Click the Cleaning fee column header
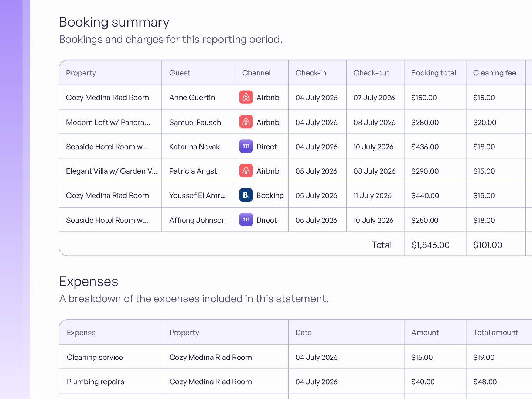 [x=494, y=73]
